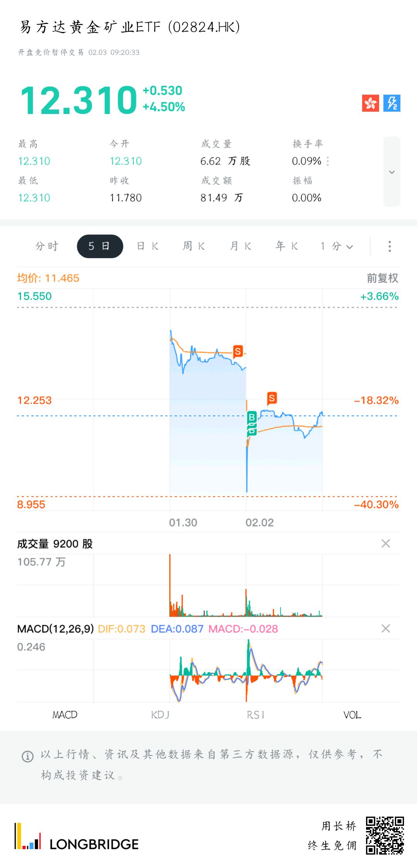This screenshot has height=868, width=417.
Task: Open the chart more-options vertical dots
Action: [x=390, y=246]
